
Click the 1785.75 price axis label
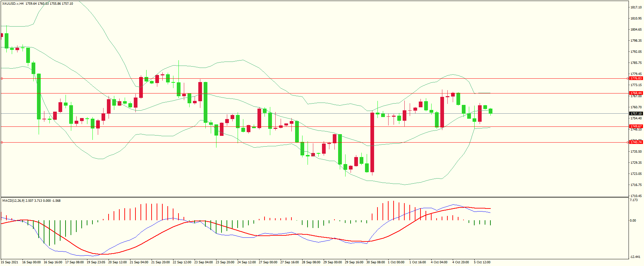(636, 63)
